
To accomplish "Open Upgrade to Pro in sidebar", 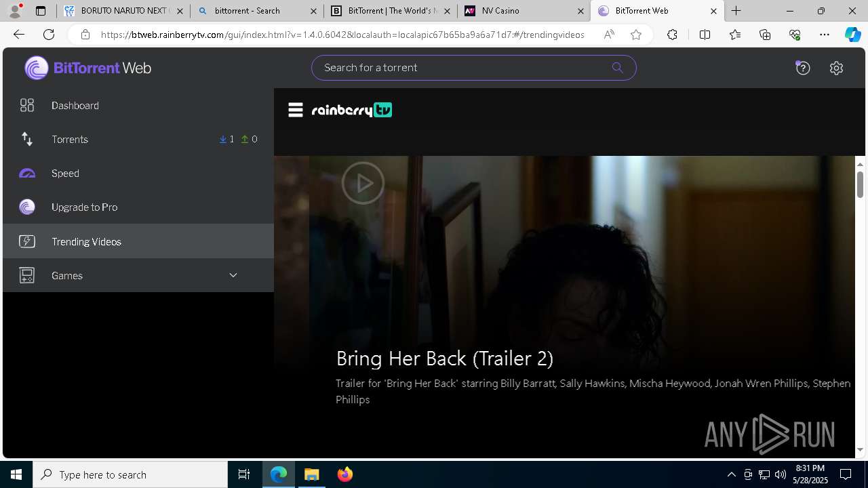I will click(138, 207).
